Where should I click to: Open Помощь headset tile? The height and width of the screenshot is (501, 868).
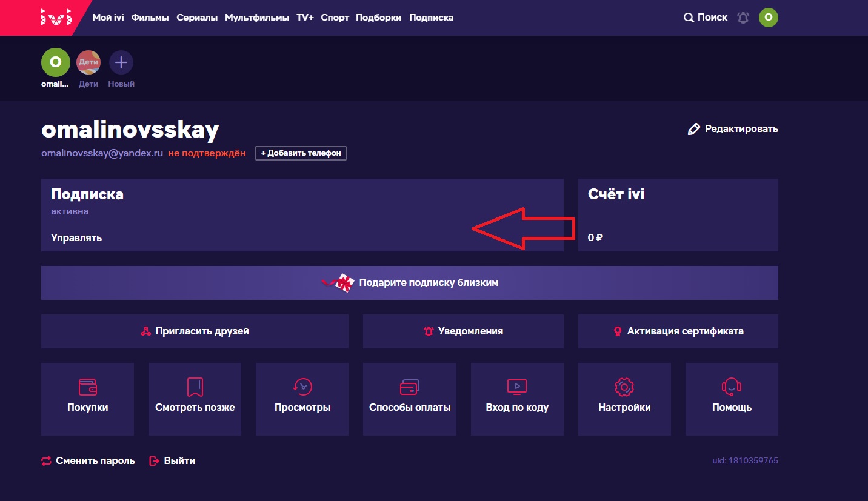732,399
